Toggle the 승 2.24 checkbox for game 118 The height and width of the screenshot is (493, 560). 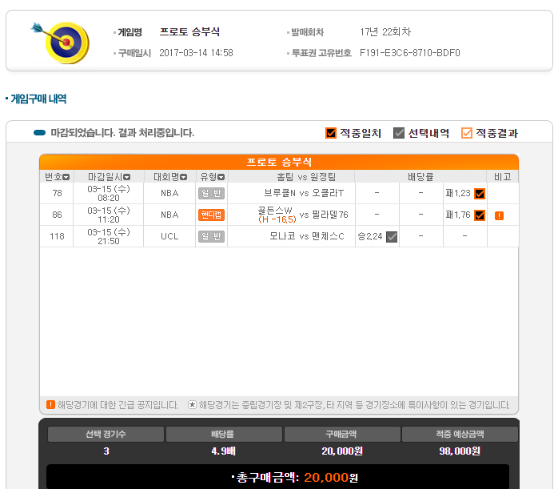[391, 236]
